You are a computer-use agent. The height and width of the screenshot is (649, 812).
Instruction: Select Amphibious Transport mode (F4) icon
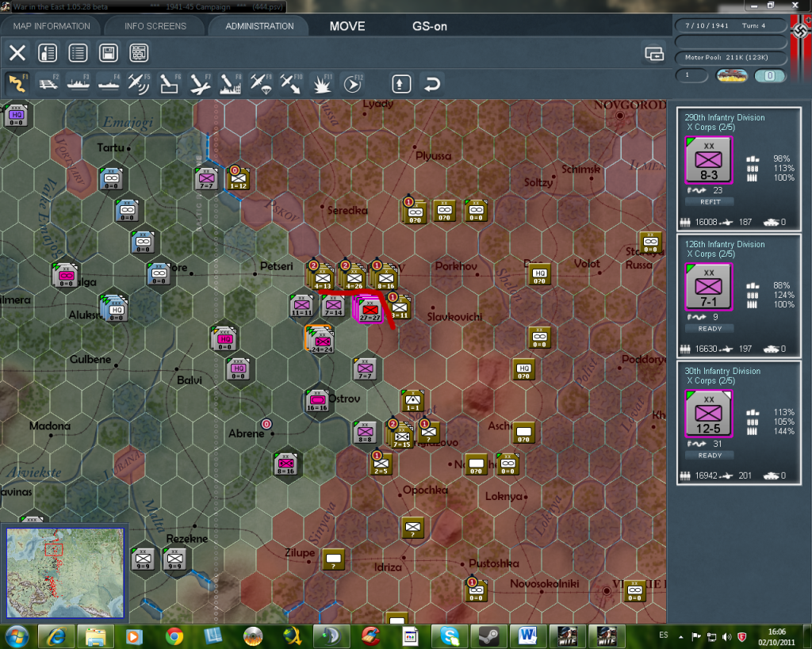tap(109, 83)
